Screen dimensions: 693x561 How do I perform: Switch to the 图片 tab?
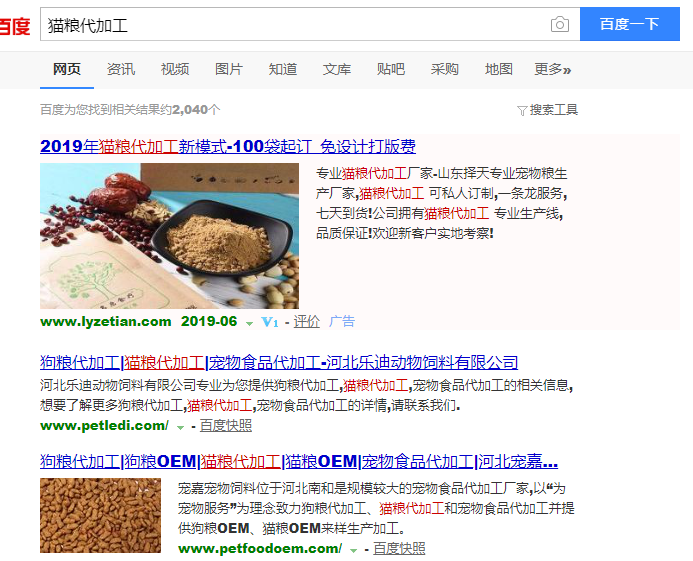pos(229,69)
